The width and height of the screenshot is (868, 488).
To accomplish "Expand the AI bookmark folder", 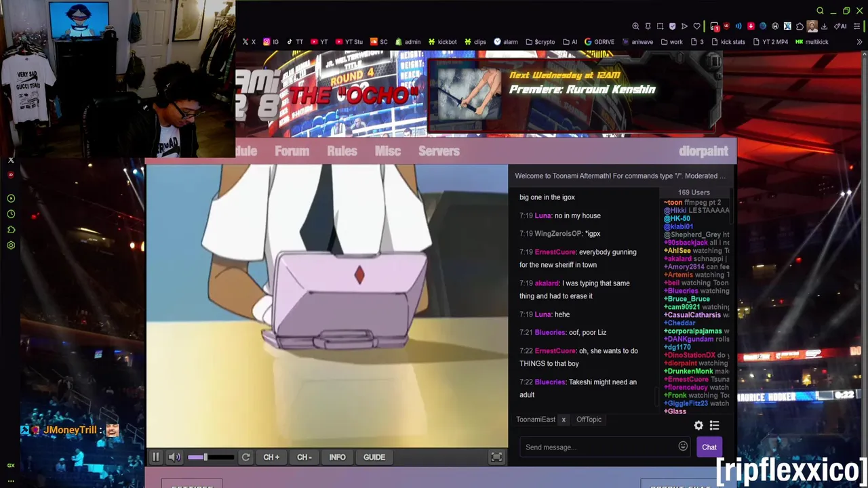I will (x=570, y=42).
